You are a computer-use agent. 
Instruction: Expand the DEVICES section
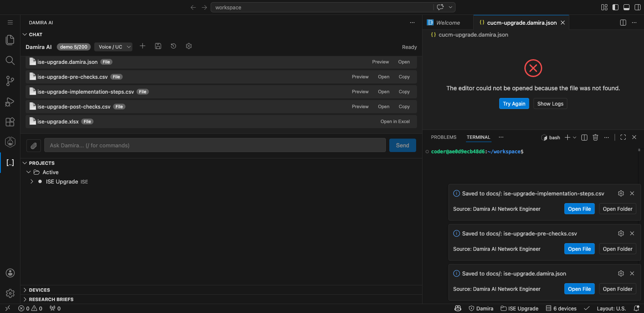[x=25, y=290]
